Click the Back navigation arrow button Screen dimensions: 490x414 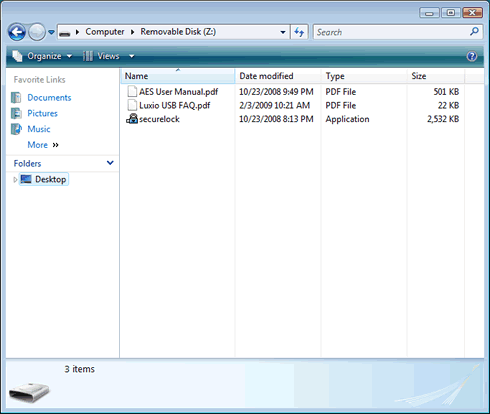[x=17, y=32]
